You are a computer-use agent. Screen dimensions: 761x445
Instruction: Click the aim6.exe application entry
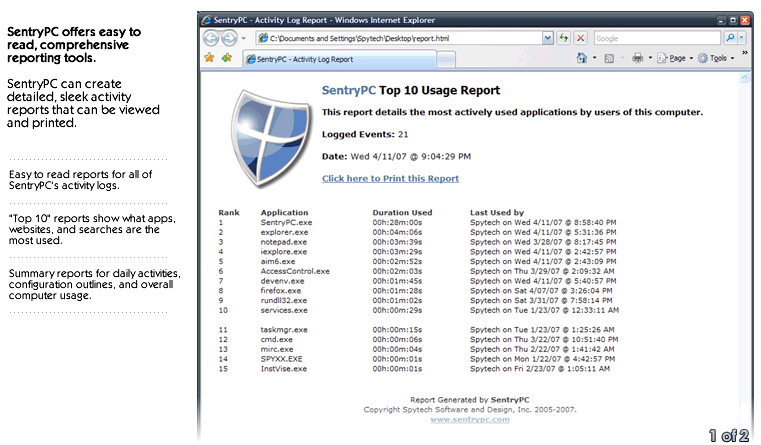[278, 262]
